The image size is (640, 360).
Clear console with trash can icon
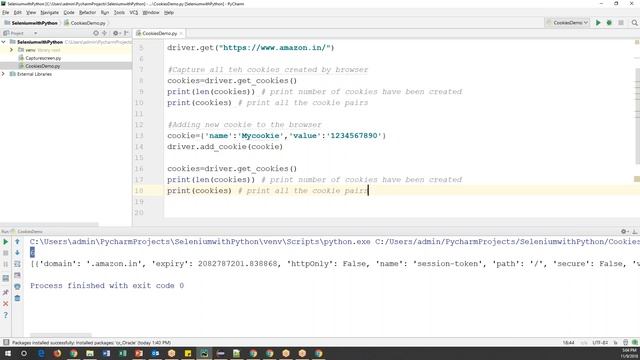(x=17, y=298)
